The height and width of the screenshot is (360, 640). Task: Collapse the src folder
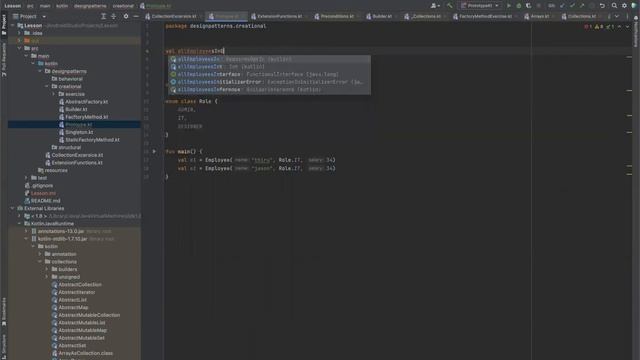(20, 48)
